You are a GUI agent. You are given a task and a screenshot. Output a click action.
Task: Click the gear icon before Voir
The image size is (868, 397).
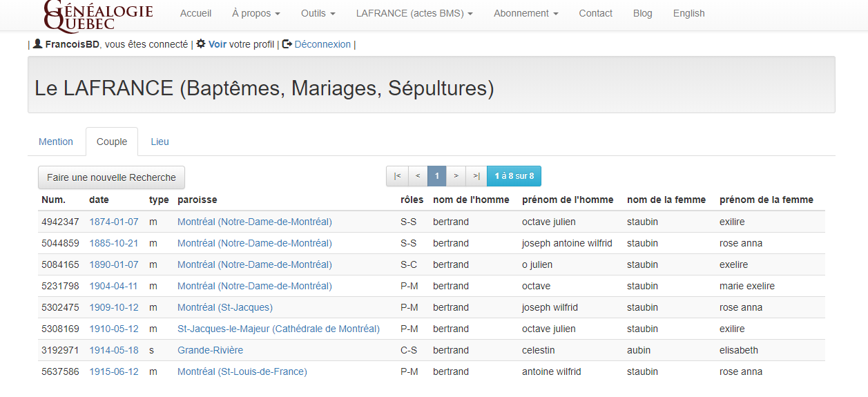pos(201,43)
